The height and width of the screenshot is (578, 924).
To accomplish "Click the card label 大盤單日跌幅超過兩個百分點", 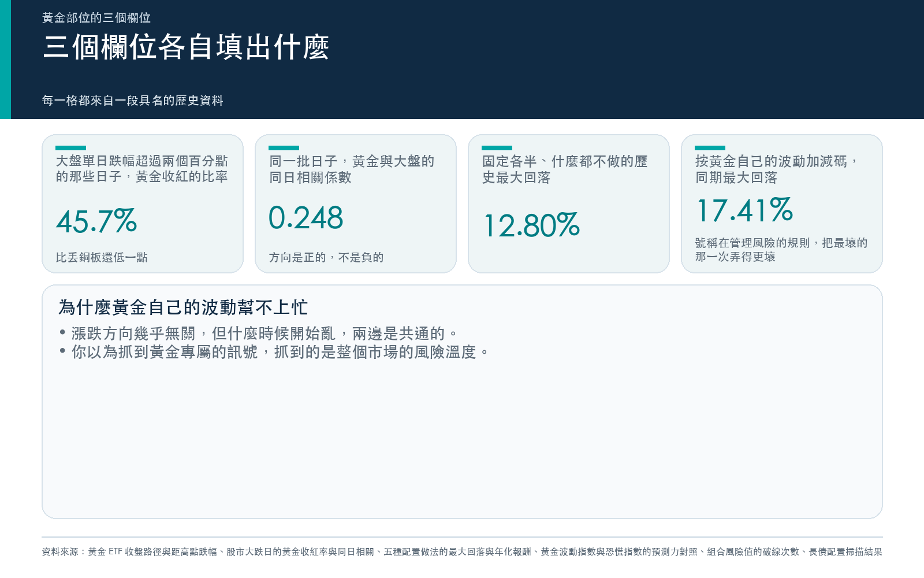I will 141,161.
